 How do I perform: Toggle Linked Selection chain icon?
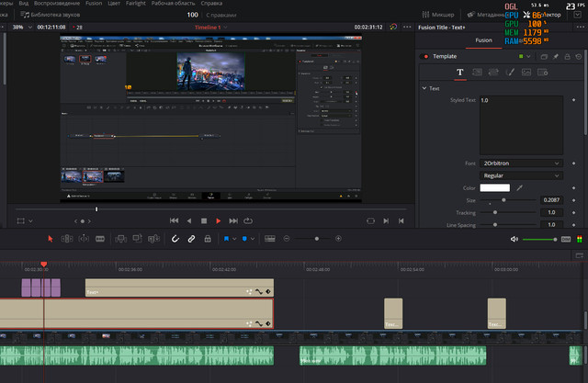point(191,239)
